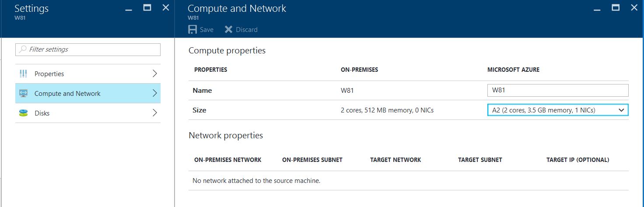Click the Save button label
Screen dimensions: 644x207
(x=206, y=30)
